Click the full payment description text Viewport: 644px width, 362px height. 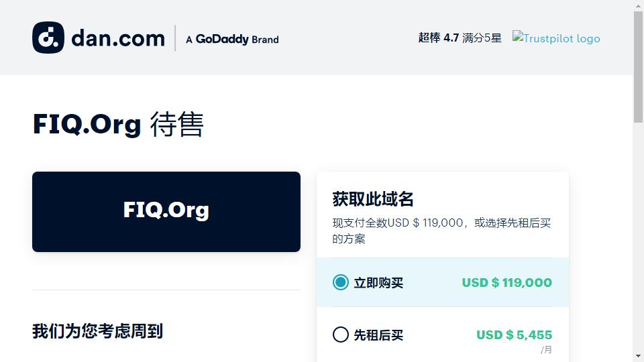441,231
